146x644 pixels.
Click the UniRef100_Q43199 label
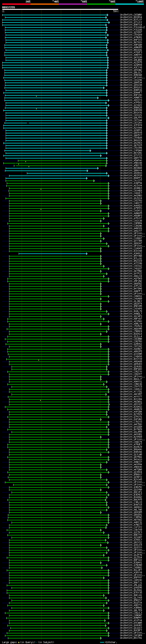pyautogui.click(x=131, y=58)
